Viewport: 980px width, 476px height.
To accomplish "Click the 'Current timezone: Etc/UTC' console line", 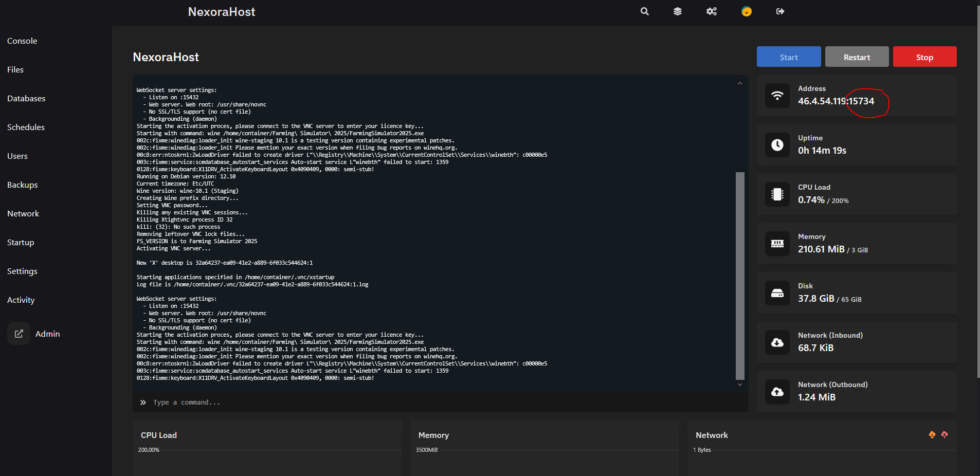I will [175, 184].
